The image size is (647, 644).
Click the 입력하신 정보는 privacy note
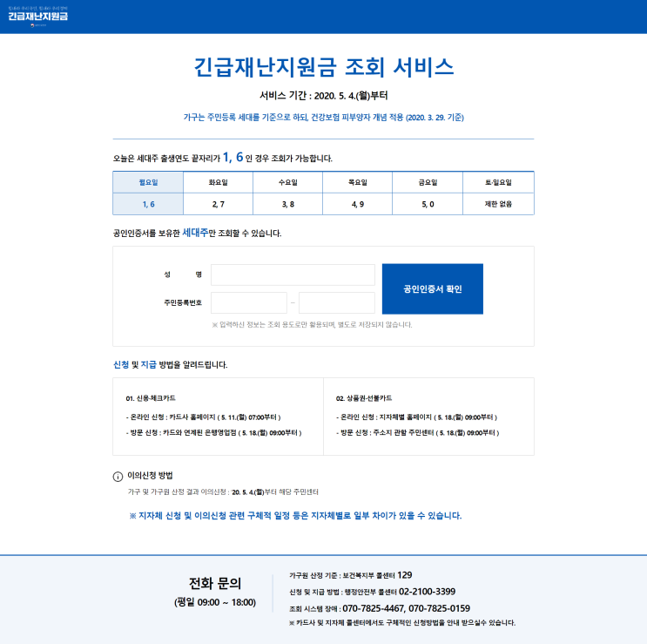click(x=312, y=325)
